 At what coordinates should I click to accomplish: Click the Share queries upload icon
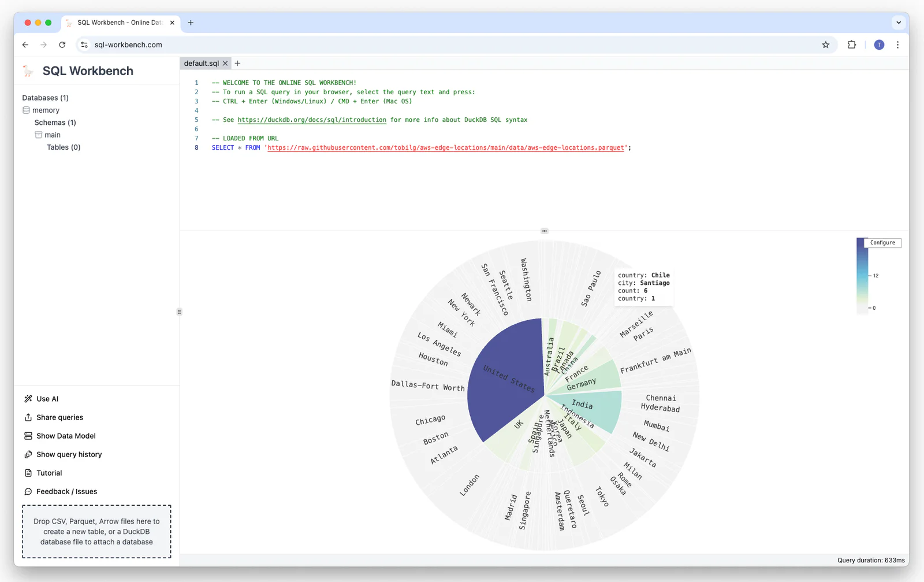tap(28, 417)
